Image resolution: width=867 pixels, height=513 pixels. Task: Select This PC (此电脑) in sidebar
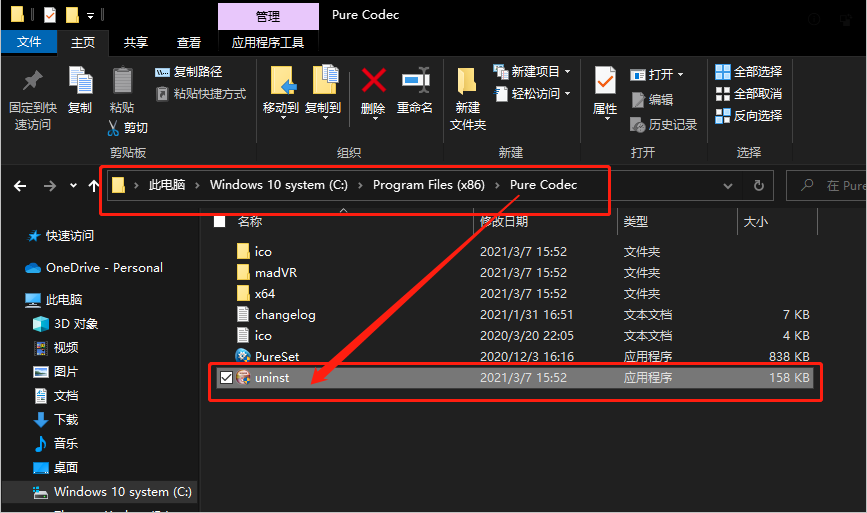point(54,300)
